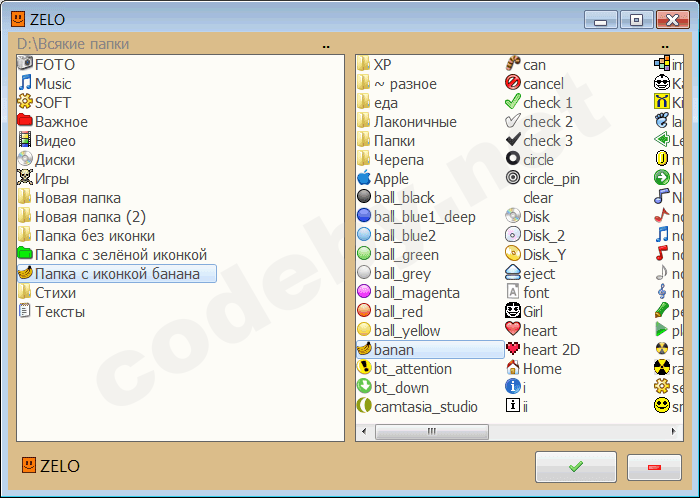Select the can entry
The height and width of the screenshot is (498, 700).
click(x=526, y=64)
